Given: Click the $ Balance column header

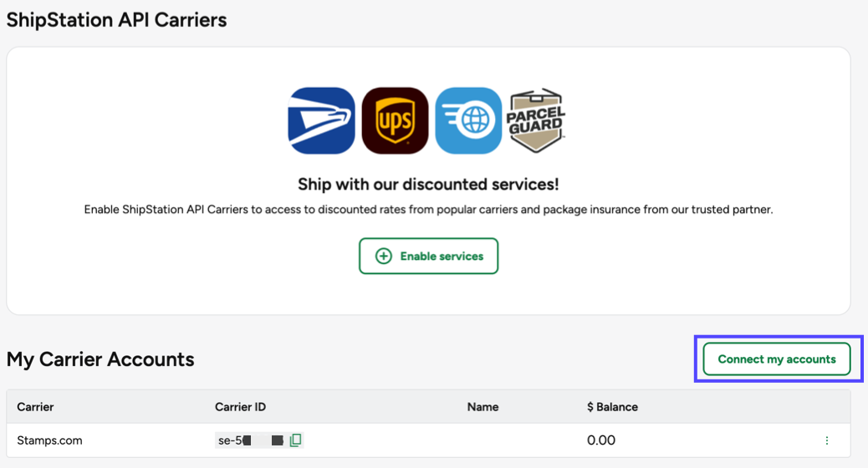Looking at the screenshot, I should click(x=612, y=407).
